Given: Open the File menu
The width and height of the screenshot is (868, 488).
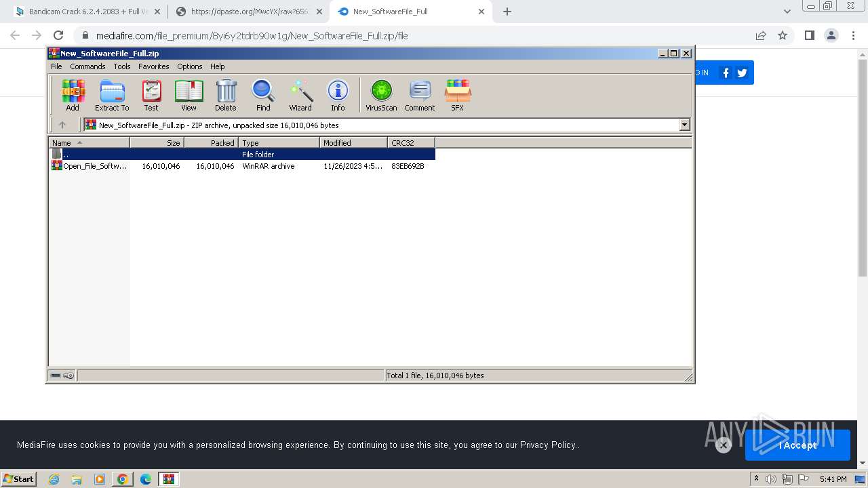Looking at the screenshot, I should click(56, 66).
